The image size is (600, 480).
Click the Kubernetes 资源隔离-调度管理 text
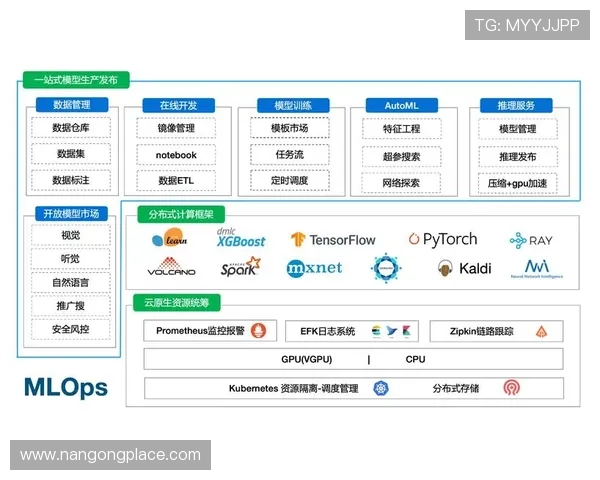pyautogui.click(x=293, y=389)
